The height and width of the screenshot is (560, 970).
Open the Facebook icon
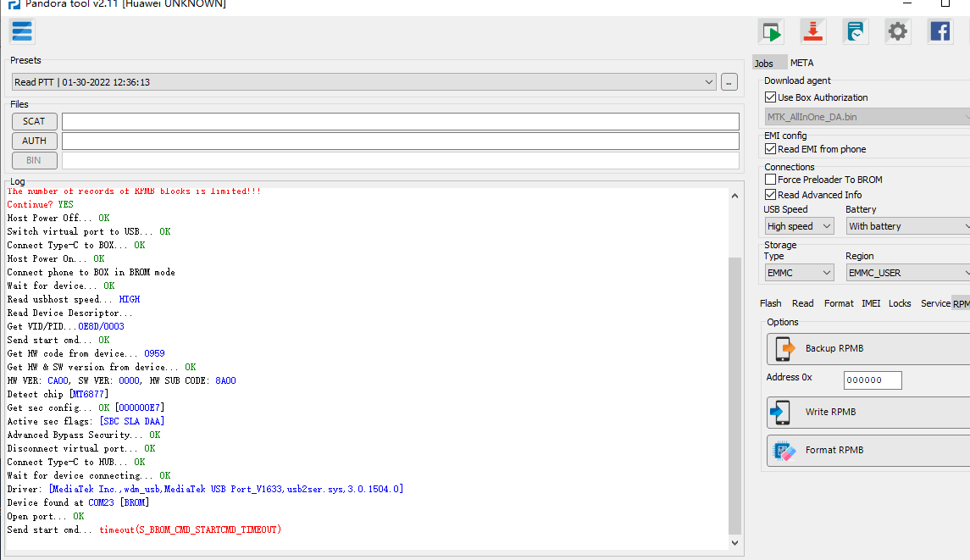tap(940, 31)
